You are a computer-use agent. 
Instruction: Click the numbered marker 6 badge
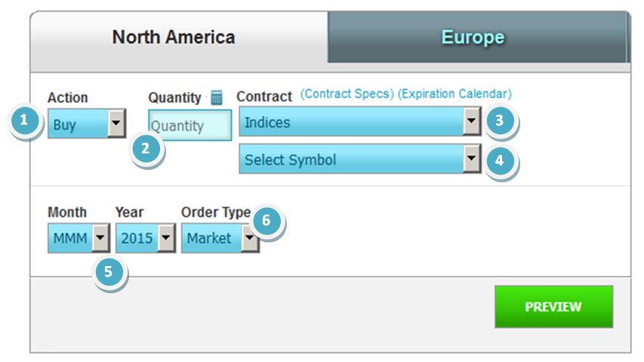click(267, 220)
